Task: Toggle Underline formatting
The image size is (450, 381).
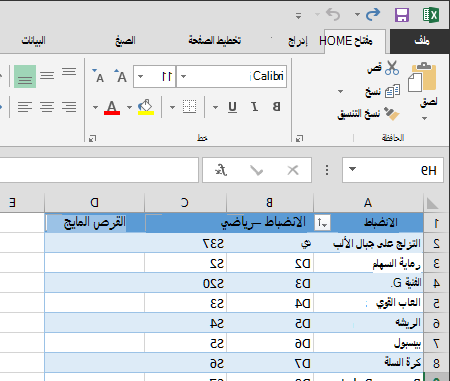Action: click(232, 107)
